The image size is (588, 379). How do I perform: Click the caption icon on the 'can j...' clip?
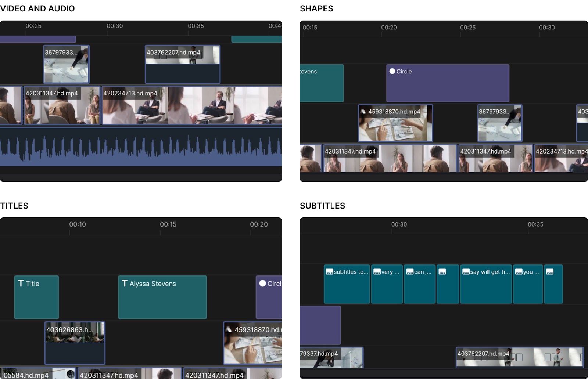pyautogui.click(x=410, y=272)
